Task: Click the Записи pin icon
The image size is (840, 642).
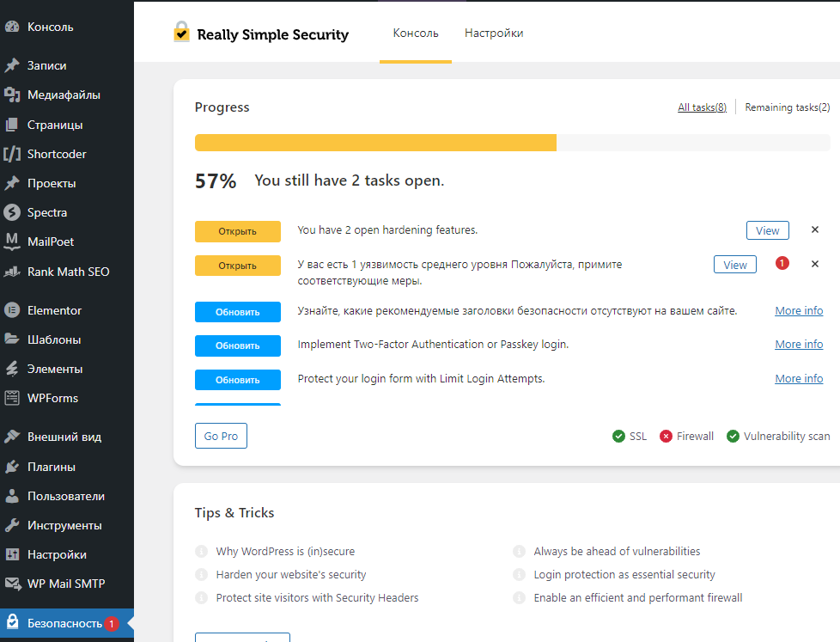Action: coord(12,65)
